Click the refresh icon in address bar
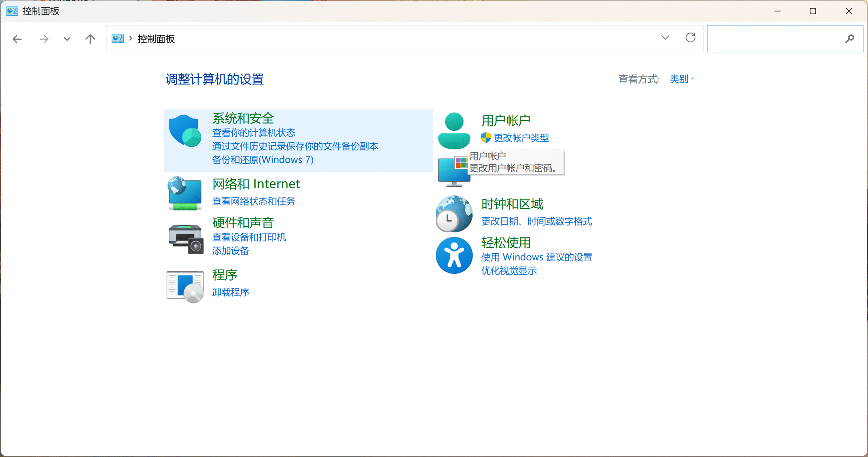Screen dimensions: 868x457 [690, 38]
